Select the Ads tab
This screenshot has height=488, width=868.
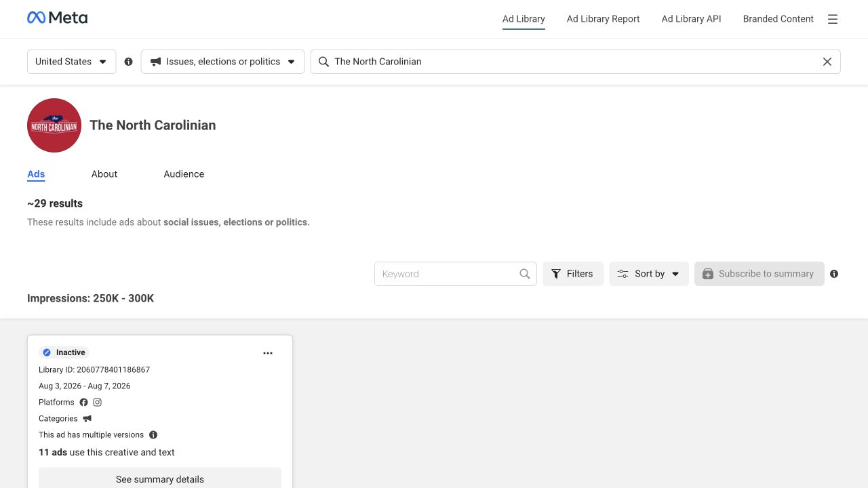click(36, 174)
